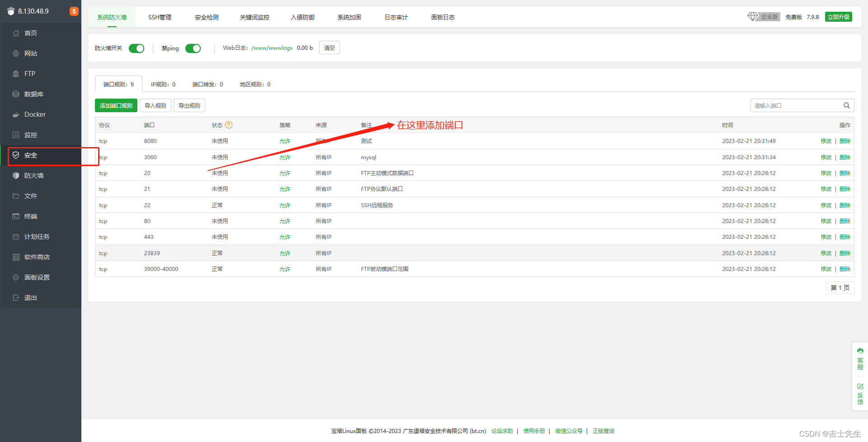Click port 20 row remark FTP主动模式数据端口
This screenshot has width=868, height=442.
[x=387, y=173]
